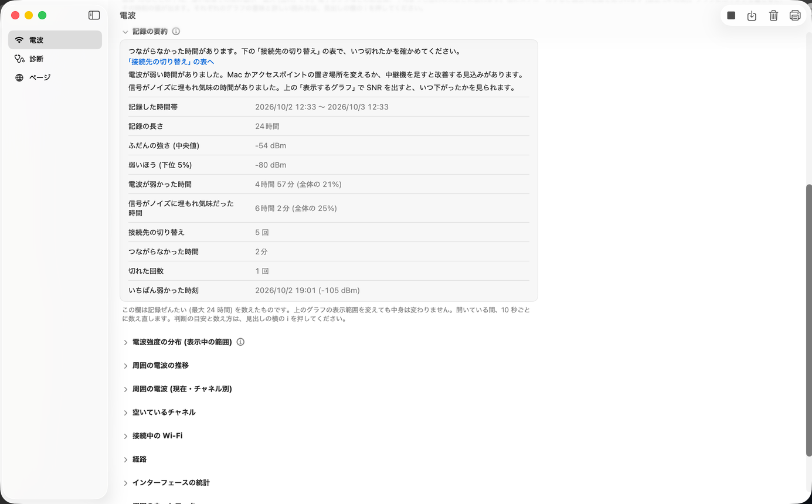Follow the 「接続先の切り替え」の表へ link
Image resolution: width=812 pixels, height=504 pixels.
pos(171,62)
